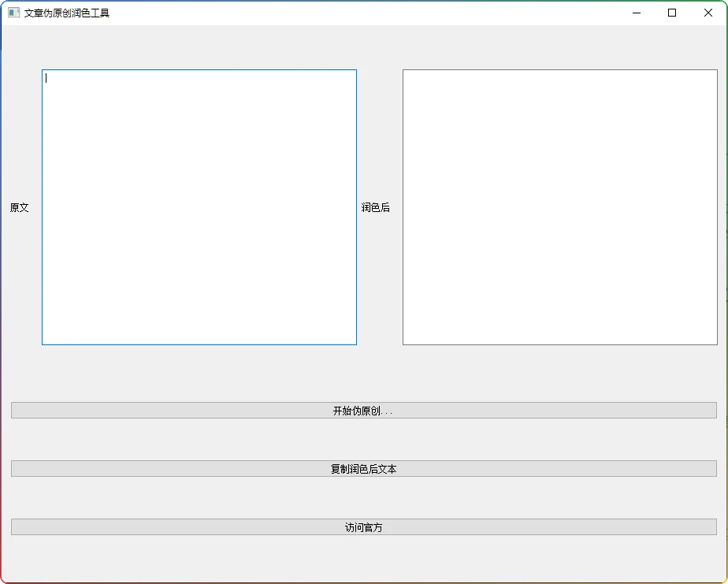The height and width of the screenshot is (584, 728).
Task: Focus the 原文 text input box
Action: pos(199,207)
